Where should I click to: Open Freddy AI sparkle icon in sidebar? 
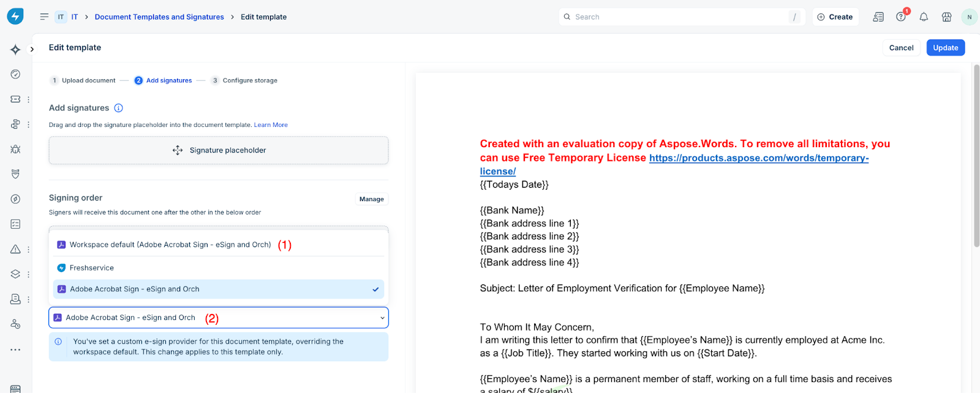(x=15, y=50)
